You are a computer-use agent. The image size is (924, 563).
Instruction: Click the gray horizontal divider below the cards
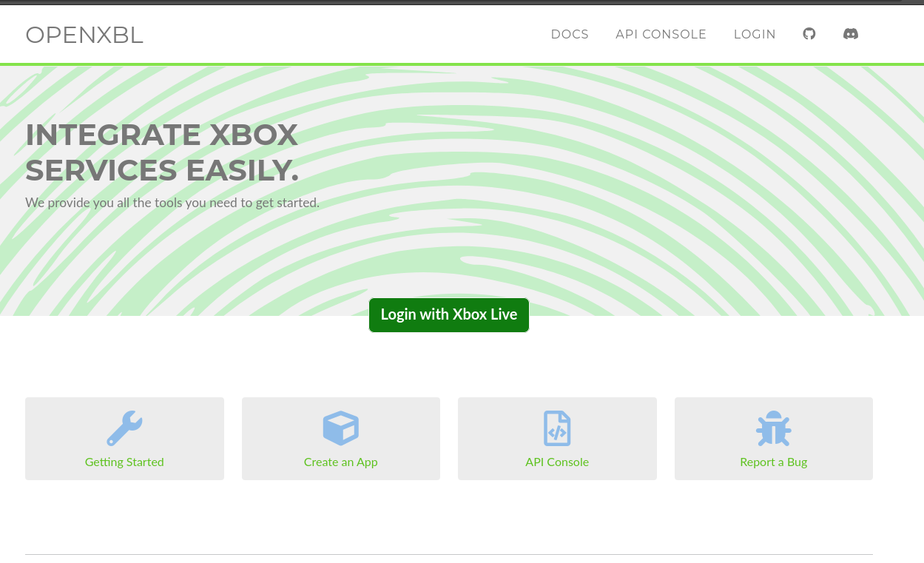(448, 554)
